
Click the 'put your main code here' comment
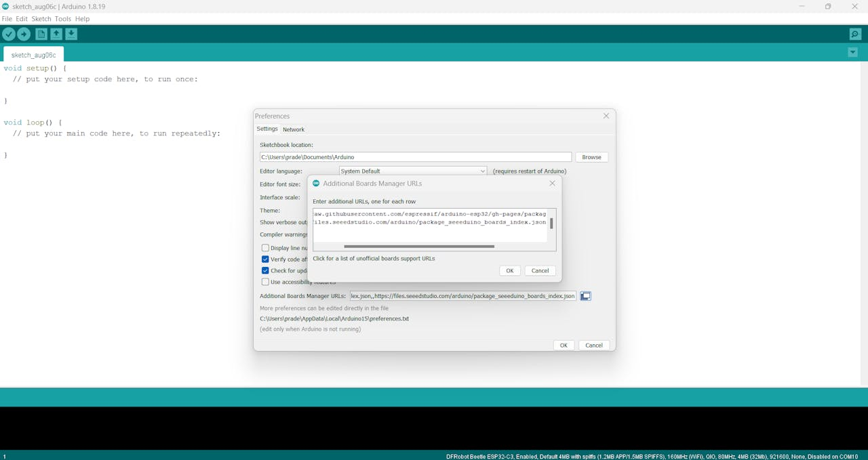pos(117,133)
